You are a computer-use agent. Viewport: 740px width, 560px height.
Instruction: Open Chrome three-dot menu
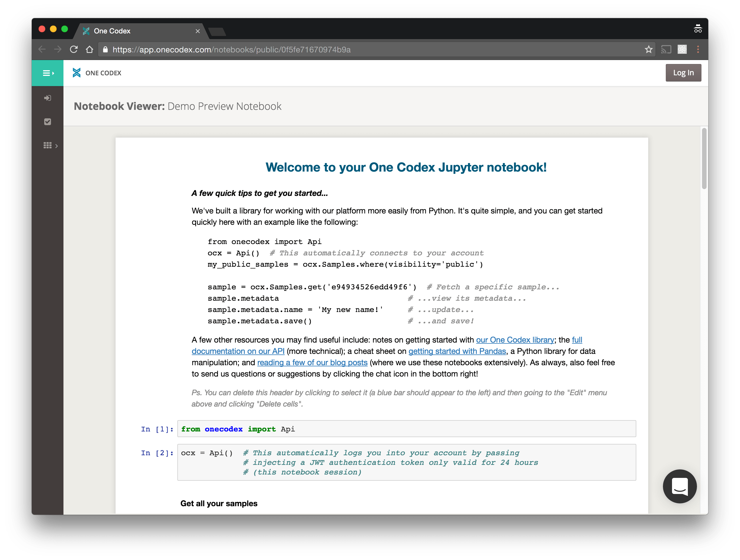click(698, 50)
